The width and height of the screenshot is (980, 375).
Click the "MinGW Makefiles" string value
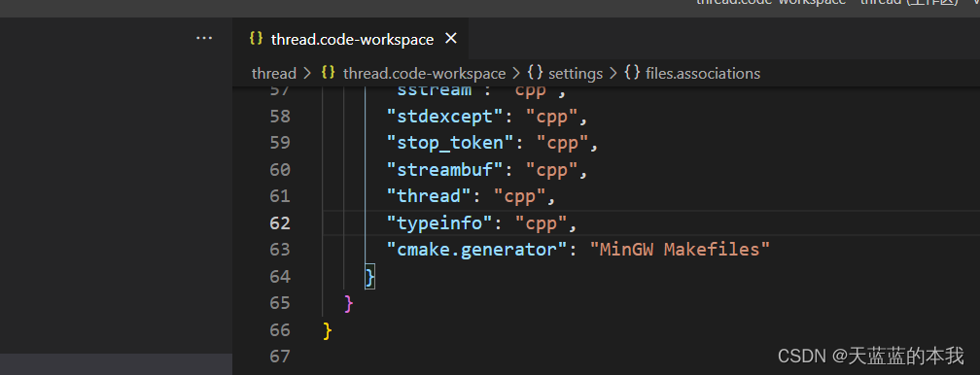point(680,250)
